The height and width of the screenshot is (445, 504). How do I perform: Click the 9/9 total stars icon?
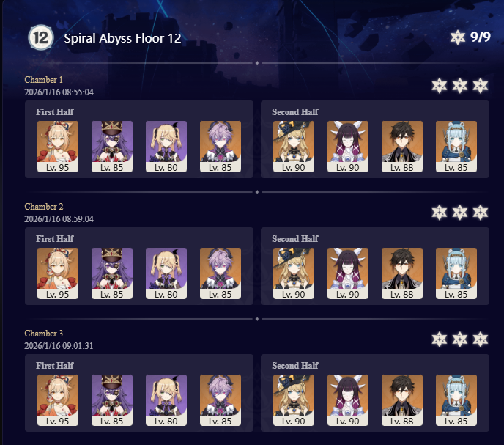click(x=457, y=37)
